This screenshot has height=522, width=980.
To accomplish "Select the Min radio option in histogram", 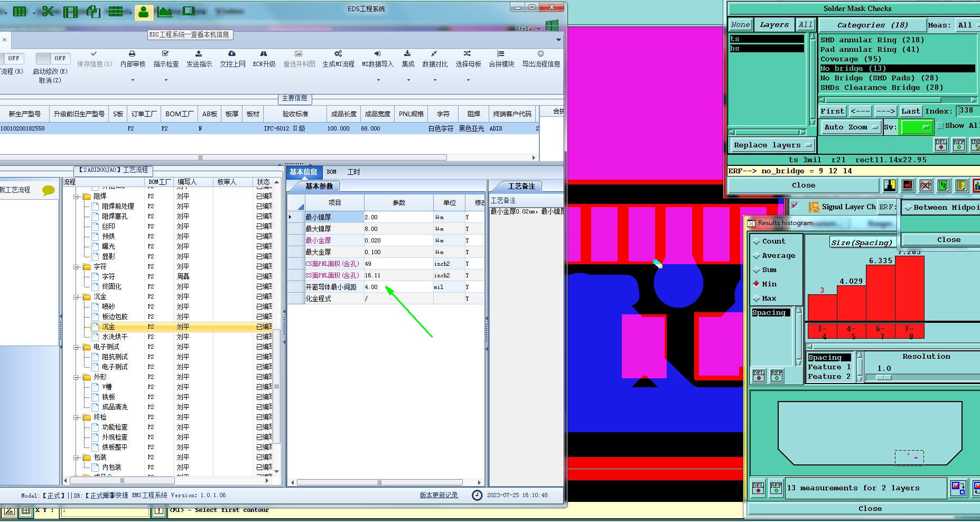I will (757, 284).
